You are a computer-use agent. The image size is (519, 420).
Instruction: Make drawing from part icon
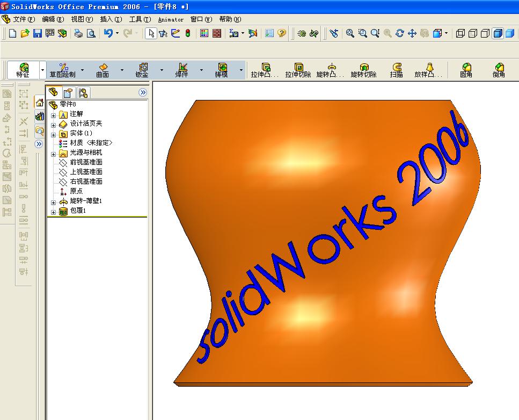tap(50, 33)
